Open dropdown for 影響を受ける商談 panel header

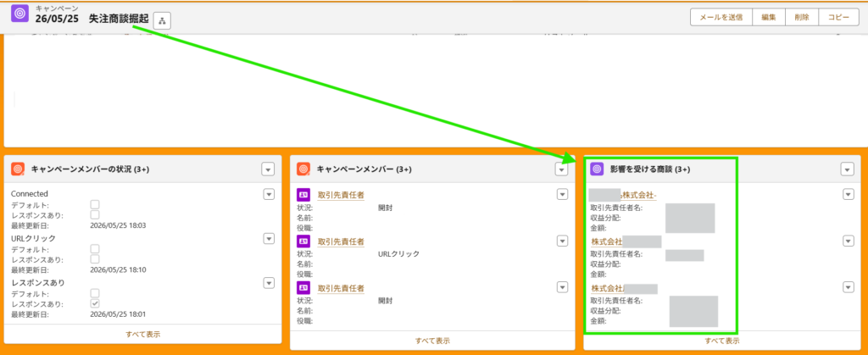point(847,169)
